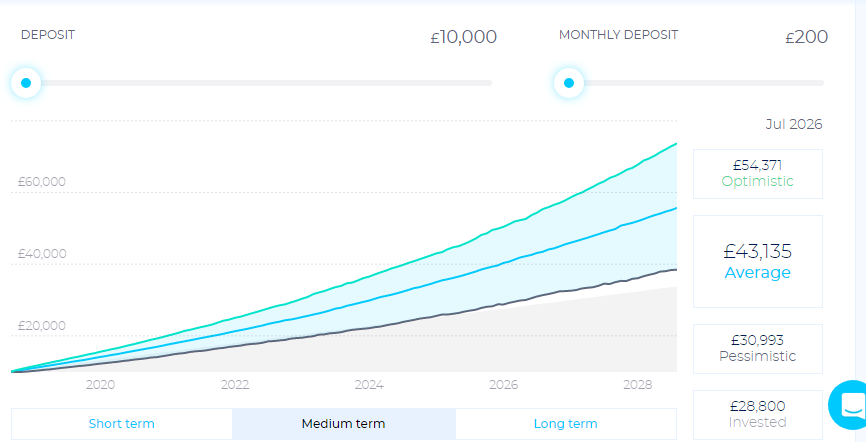Click the 2020 year marker on chart axis

click(x=100, y=384)
